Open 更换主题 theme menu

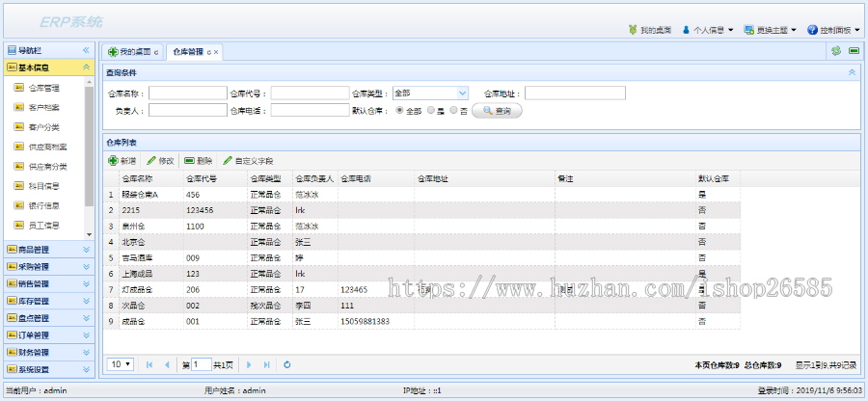[x=770, y=30]
